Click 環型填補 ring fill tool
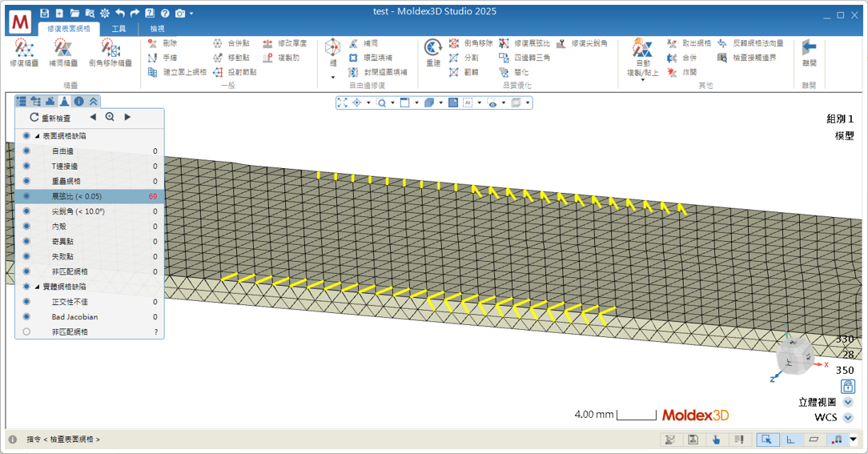The height and width of the screenshot is (454, 868). [x=370, y=58]
